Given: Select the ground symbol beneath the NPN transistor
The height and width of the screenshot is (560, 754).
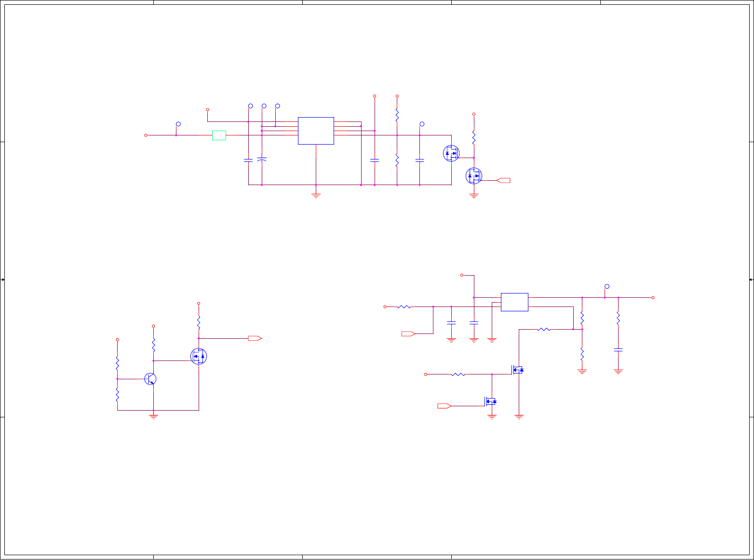Looking at the screenshot, I should pos(153,416).
